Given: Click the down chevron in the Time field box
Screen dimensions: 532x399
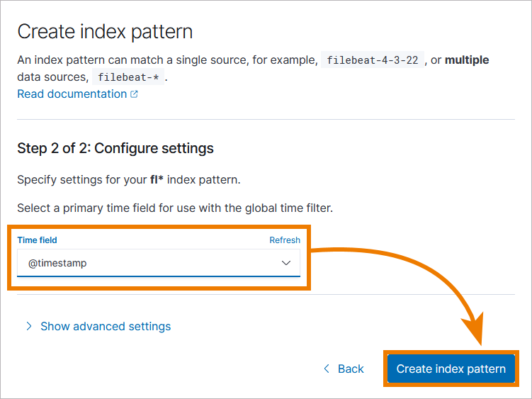Looking at the screenshot, I should (286, 263).
